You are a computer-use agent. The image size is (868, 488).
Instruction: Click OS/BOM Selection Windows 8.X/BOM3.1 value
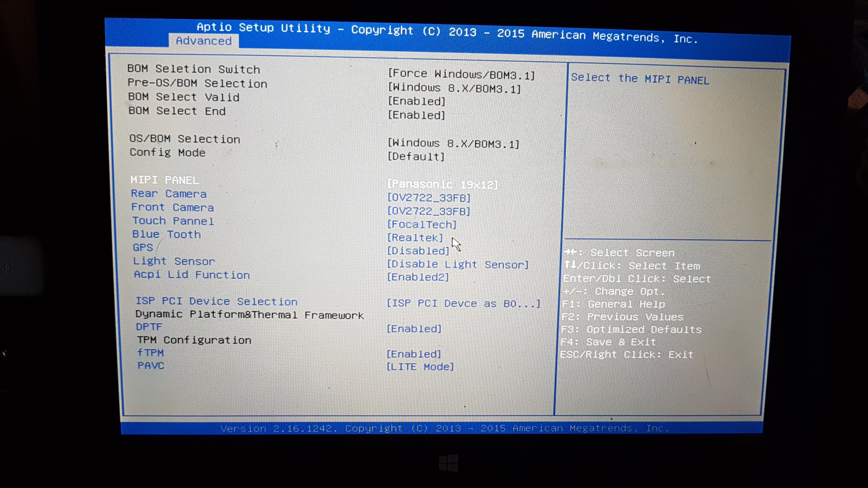click(454, 144)
